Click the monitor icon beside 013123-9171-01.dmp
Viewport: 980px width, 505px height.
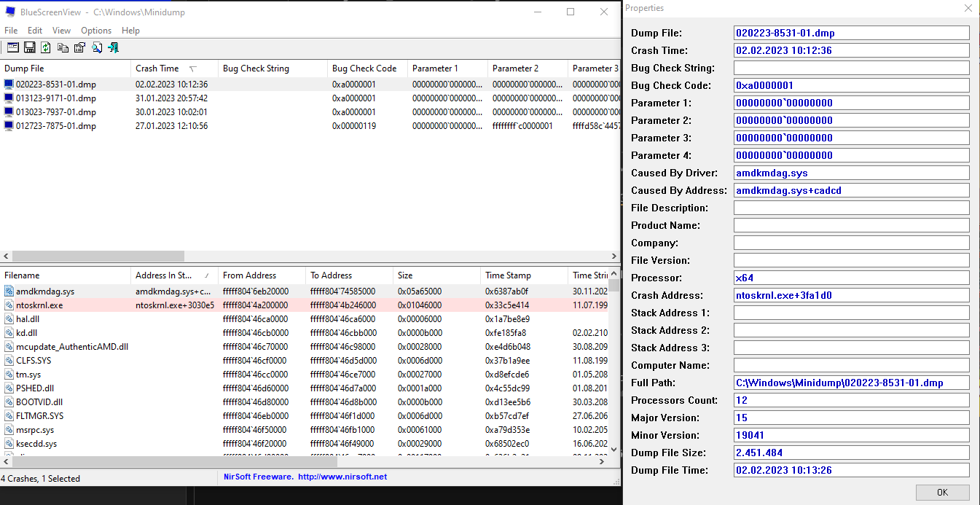[x=9, y=98]
